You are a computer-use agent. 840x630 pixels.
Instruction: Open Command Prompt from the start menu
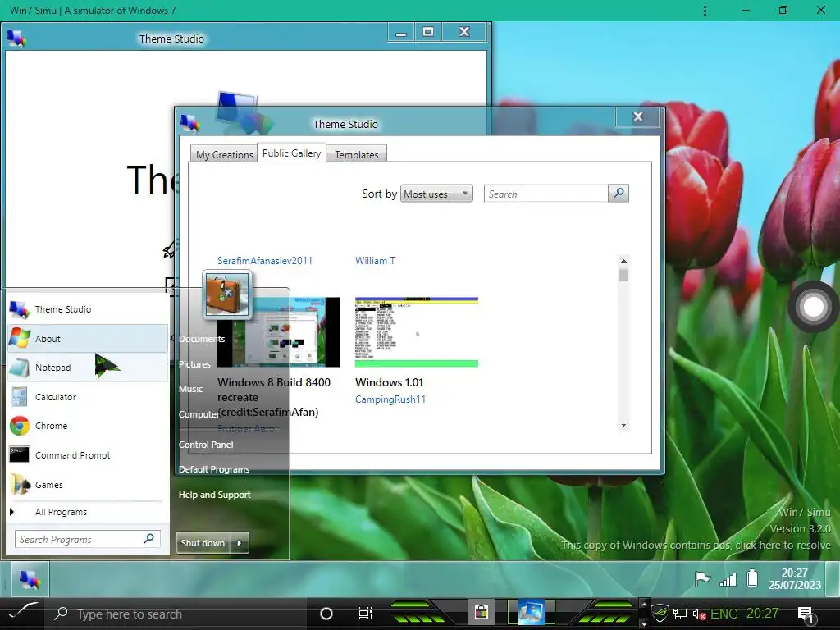[88, 455]
